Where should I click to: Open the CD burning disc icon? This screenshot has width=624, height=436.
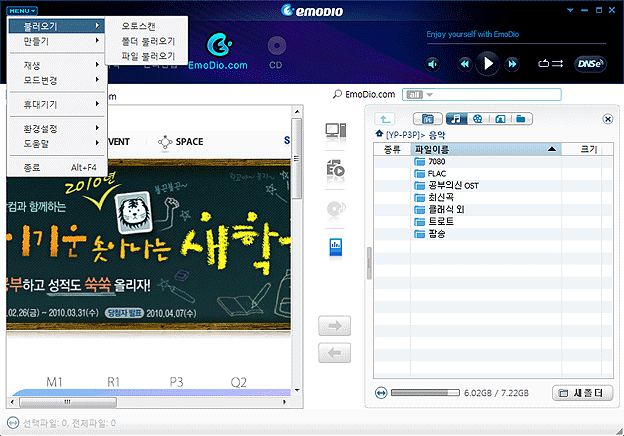(x=336, y=208)
